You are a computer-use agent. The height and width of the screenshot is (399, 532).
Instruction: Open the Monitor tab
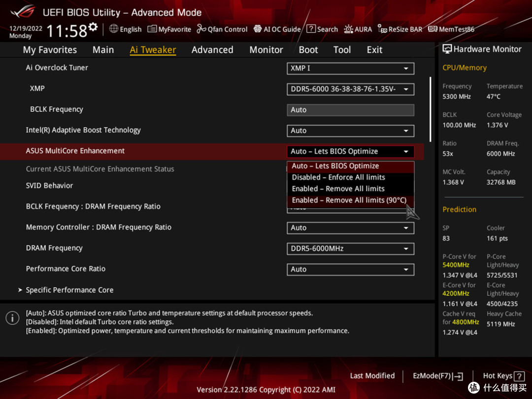pos(266,50)
